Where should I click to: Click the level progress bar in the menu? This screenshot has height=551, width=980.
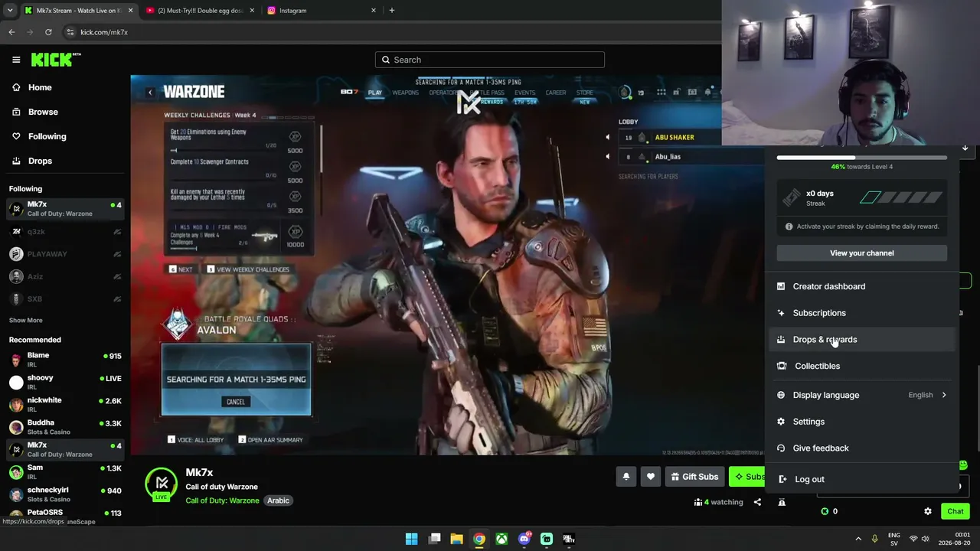click(862, 158)
